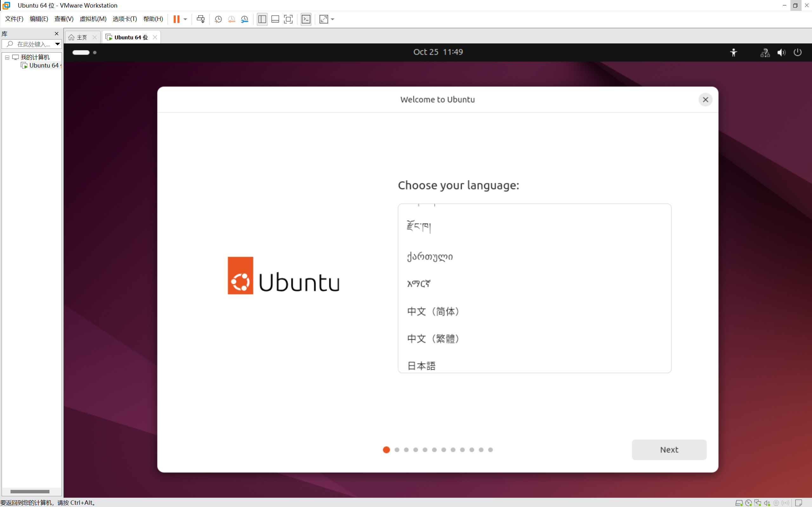Open the 查看(V) menu

(64, 19)
